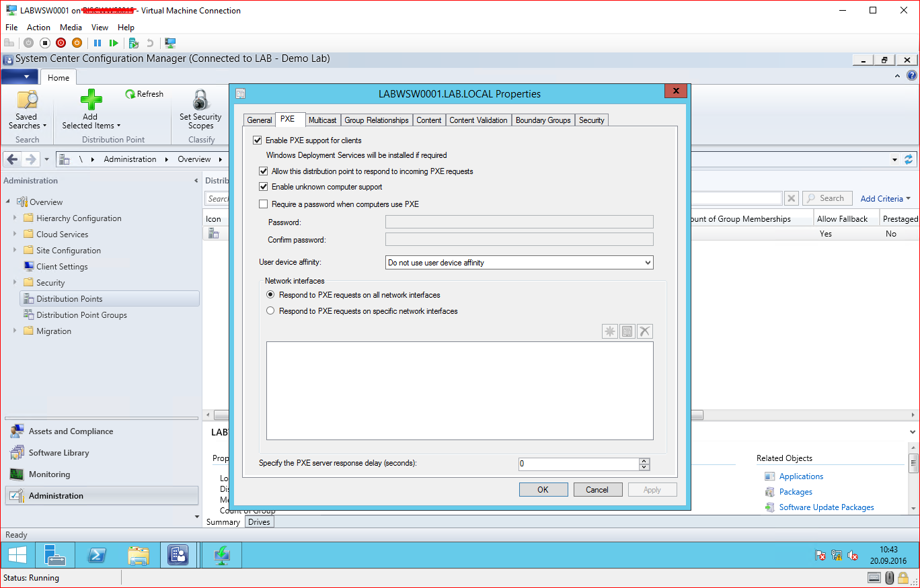Screen dimensions: 920x588
Task: Click the Enhanced Session monitor icon
Action: pos(170,43)
